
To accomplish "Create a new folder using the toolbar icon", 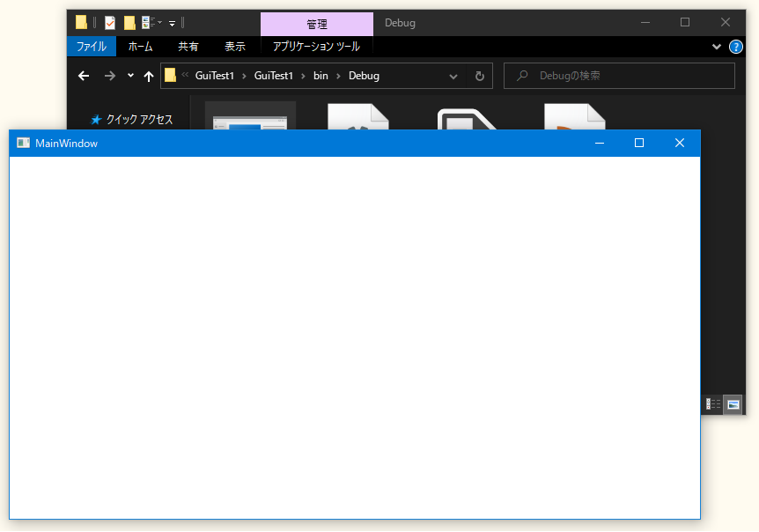I will click(x=129, y=23).
